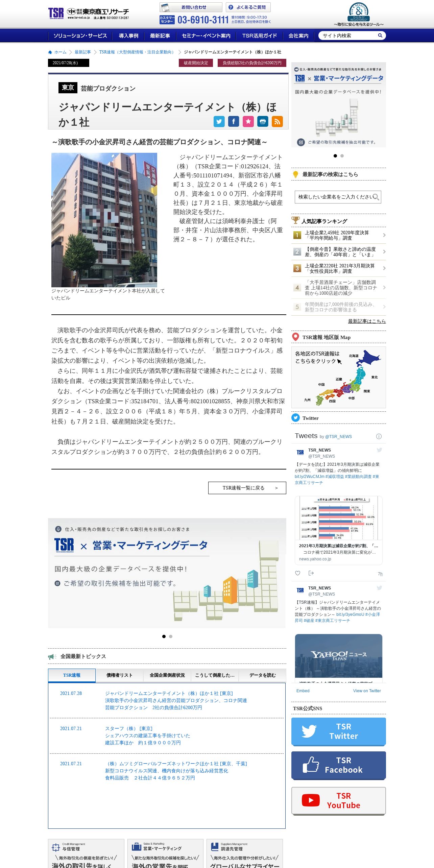Open ソリューション・サービス menu

click(80, 35)
